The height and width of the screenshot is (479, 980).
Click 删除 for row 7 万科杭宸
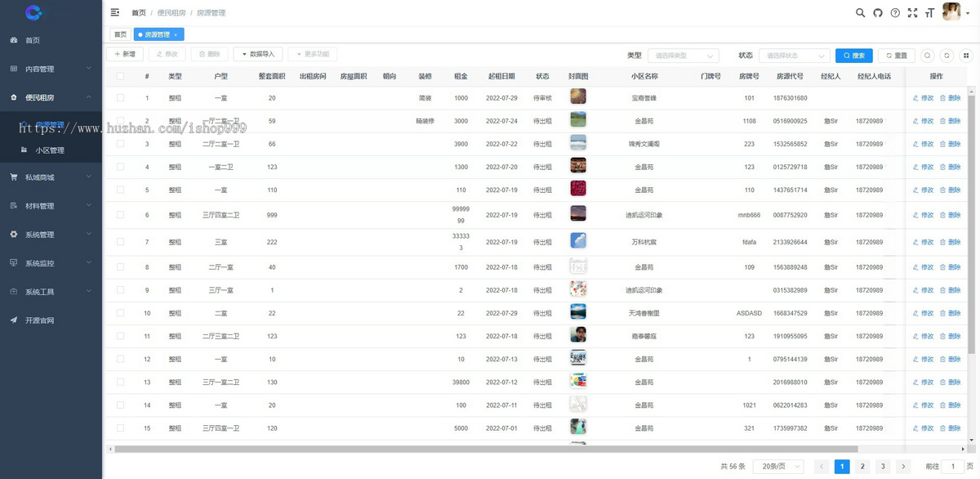[951, 242]
